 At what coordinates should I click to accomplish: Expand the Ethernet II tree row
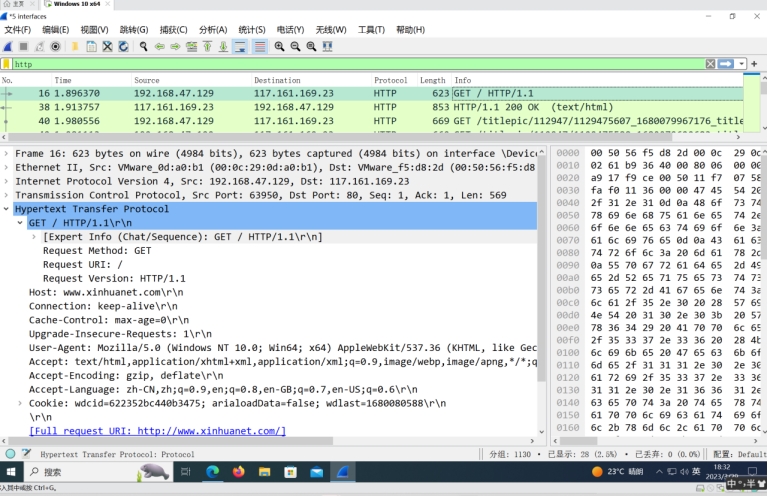[x=7, y=168]
